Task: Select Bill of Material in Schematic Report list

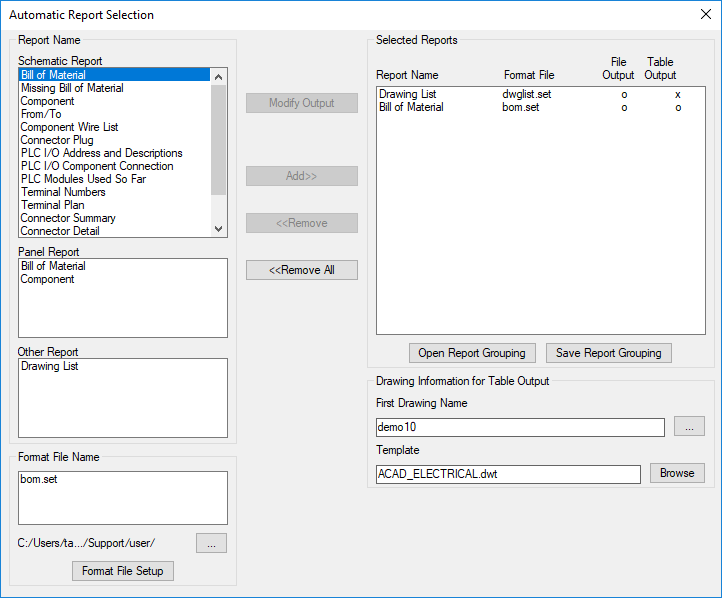Action: click(x=114, y=75)
